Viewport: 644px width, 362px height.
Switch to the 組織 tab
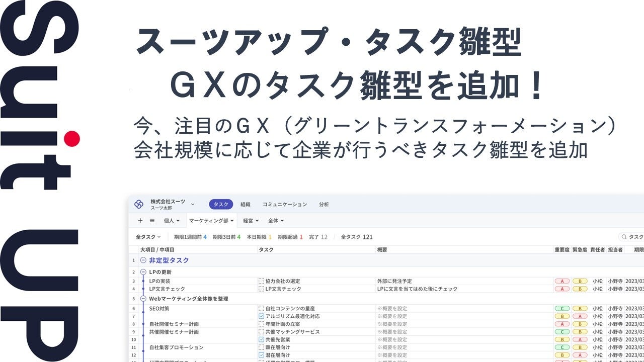pyautogui.click(x=246, y=205)
